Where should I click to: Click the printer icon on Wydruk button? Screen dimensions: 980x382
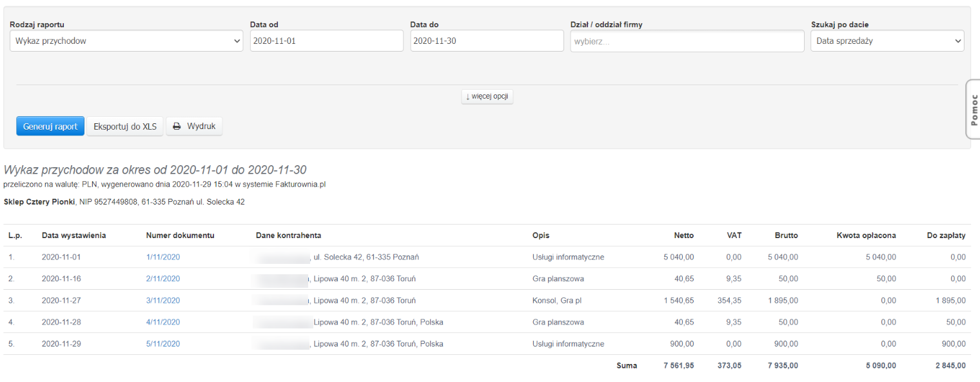[x=177, y=126]
